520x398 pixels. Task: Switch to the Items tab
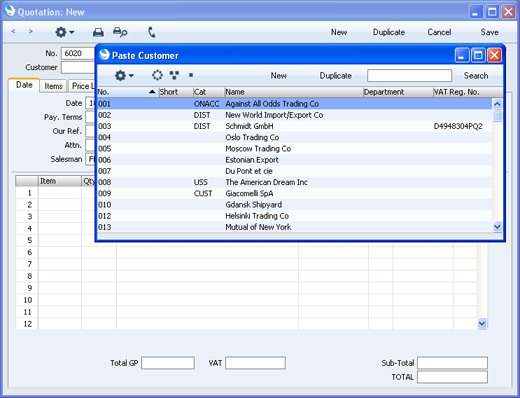pos(53,86)
